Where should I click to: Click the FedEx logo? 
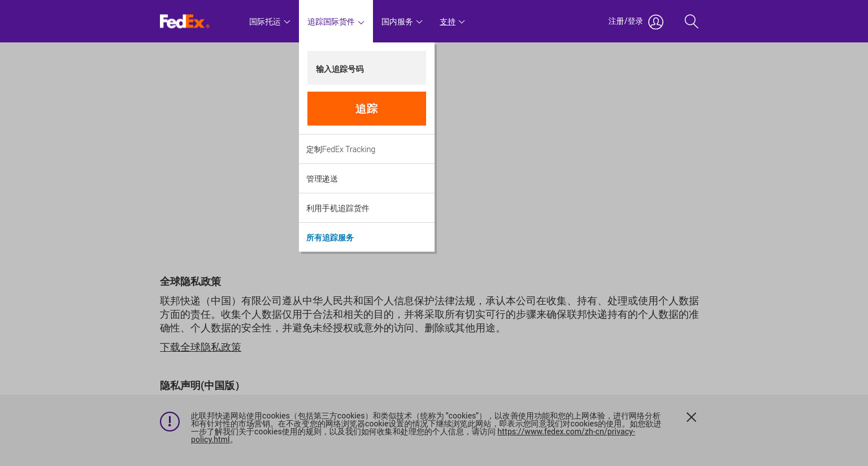[185, 21]
